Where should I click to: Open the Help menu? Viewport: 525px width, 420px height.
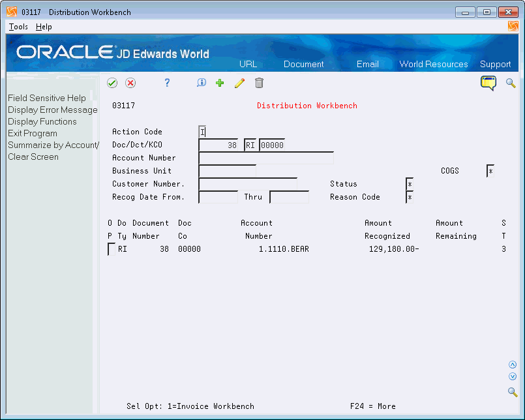coord(44,27)
